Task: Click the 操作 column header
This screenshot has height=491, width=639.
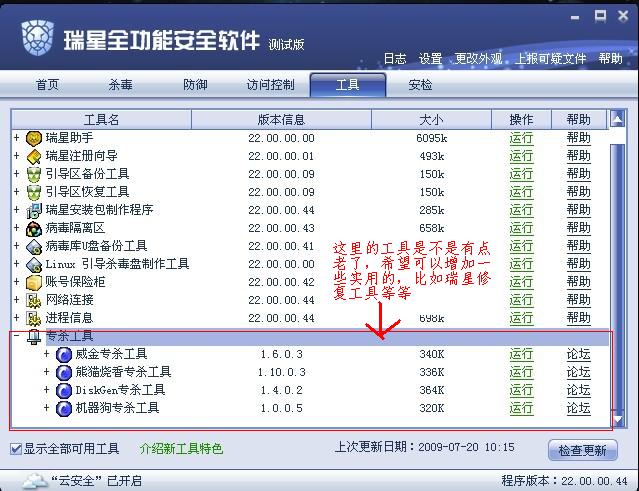Action: coord(521,120)
